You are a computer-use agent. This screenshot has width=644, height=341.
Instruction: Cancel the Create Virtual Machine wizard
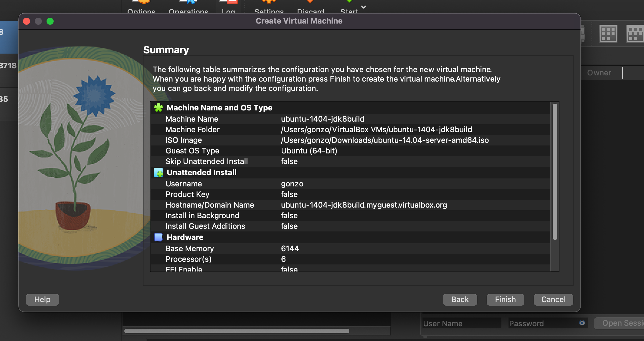[x=553, y=299]
